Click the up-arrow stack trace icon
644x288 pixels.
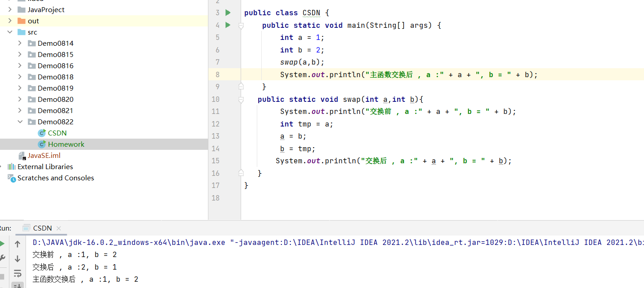pyautogui.click(x=17, y=244)
